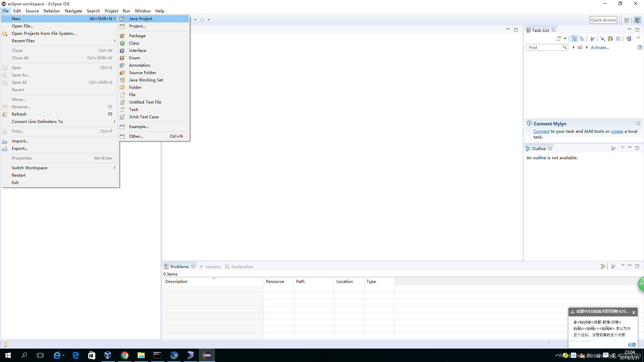Viewport: 644px width, 362px height.
Task: Open Task List view menu triangle
Action: 638,38
